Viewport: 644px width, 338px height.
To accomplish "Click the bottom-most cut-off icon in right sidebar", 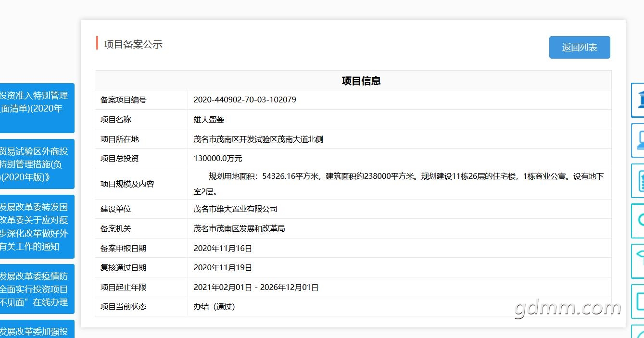I will 638,332.
